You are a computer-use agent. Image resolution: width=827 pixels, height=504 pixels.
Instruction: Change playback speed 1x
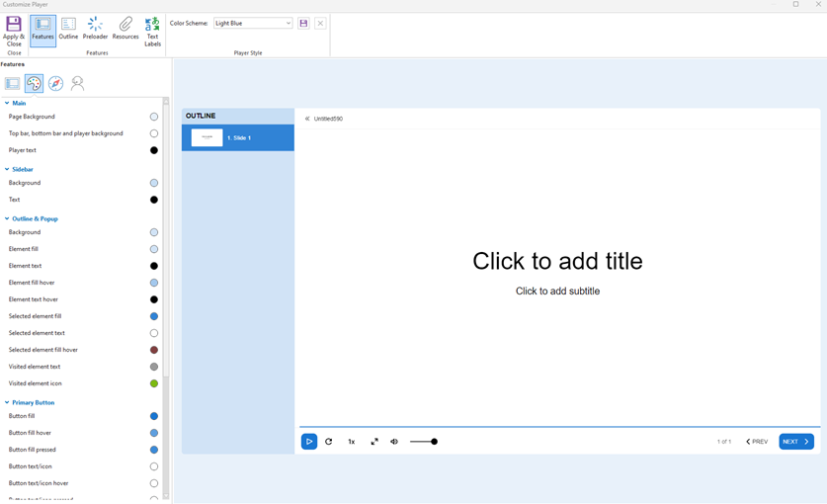[x=352, y=442]
